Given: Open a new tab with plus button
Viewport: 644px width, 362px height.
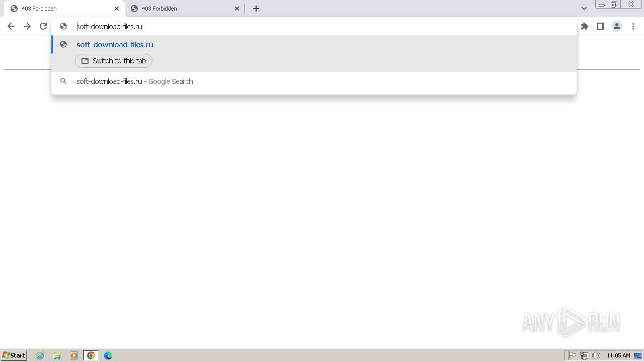Looking at the screenshot, I should tap(256, 9).
